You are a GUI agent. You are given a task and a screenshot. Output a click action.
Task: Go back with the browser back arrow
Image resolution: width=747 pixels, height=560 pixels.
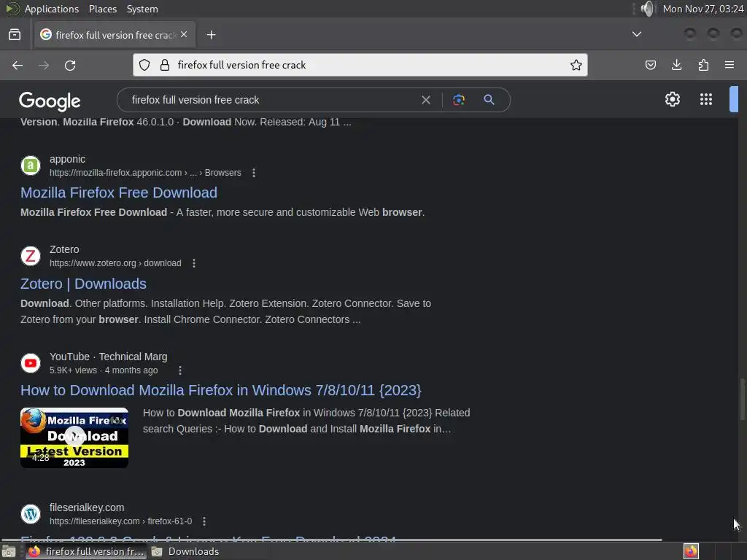coord(18,65)
